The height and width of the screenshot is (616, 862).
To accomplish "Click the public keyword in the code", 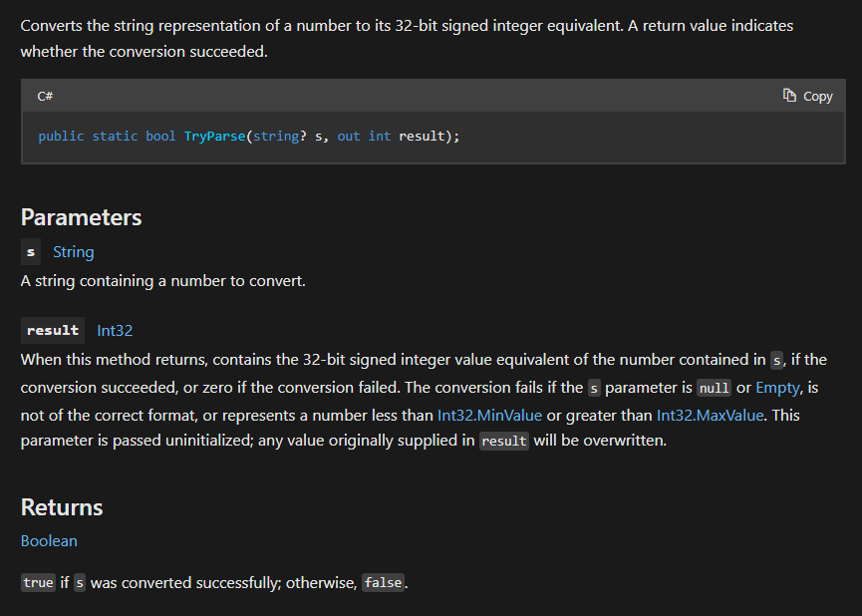I will pos(61,137).
